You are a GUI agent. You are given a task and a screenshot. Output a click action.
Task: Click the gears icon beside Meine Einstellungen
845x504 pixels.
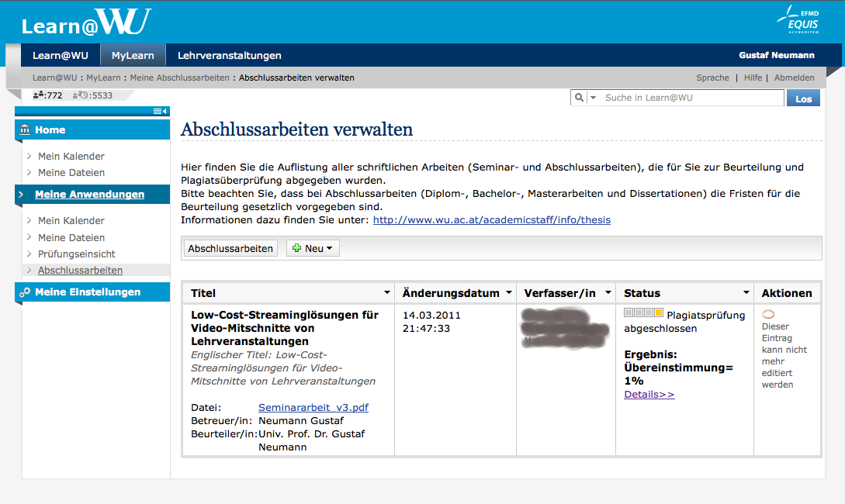[x=25, y=292]
